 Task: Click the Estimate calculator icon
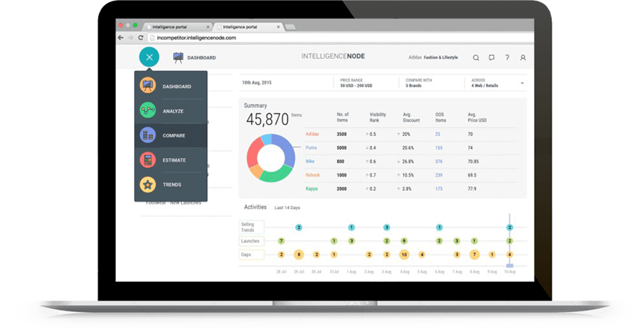148,160
